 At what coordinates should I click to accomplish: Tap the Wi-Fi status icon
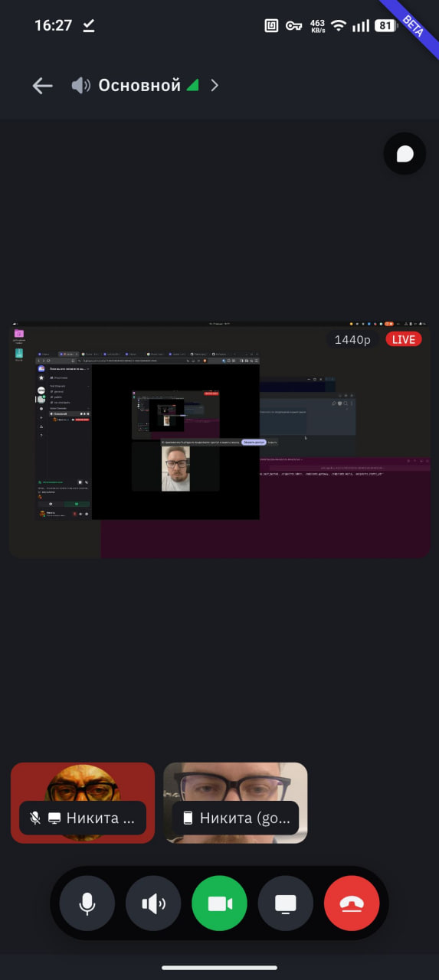pos(339,25)
